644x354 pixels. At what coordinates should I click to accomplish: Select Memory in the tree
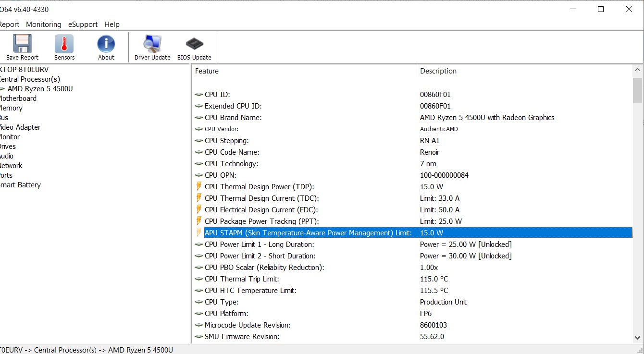coord(11,108)
